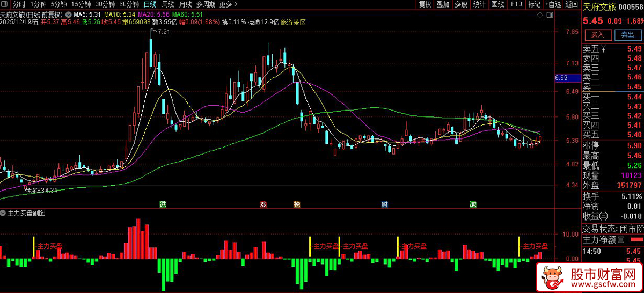Screen dimensions: 644x293
Task: Click the 买一 5.44 order row
Action: (x=612, y=97)
